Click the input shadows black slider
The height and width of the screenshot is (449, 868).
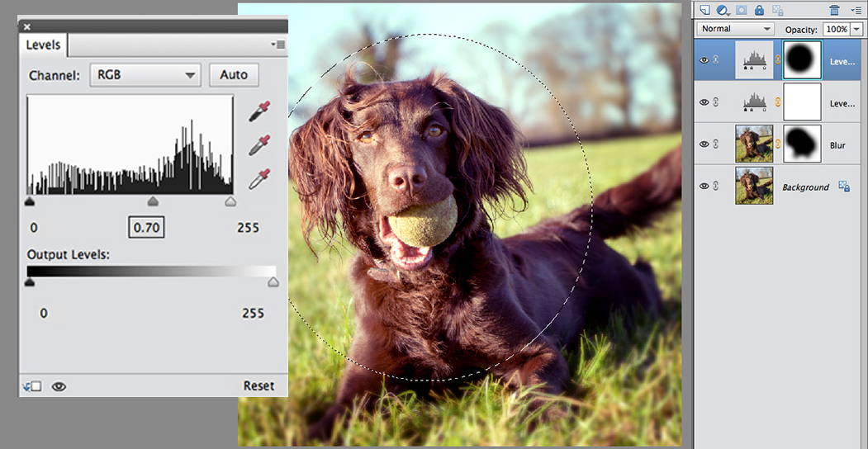point(30,202)
